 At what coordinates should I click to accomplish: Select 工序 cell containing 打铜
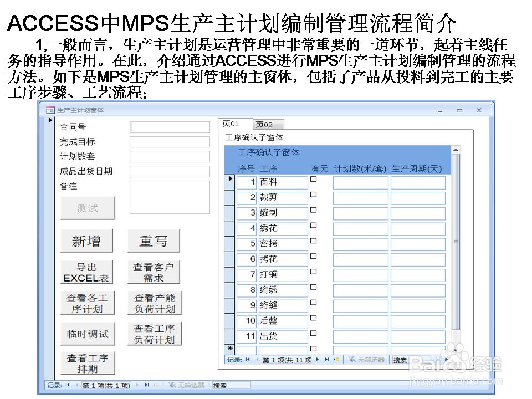coord(283,275)
